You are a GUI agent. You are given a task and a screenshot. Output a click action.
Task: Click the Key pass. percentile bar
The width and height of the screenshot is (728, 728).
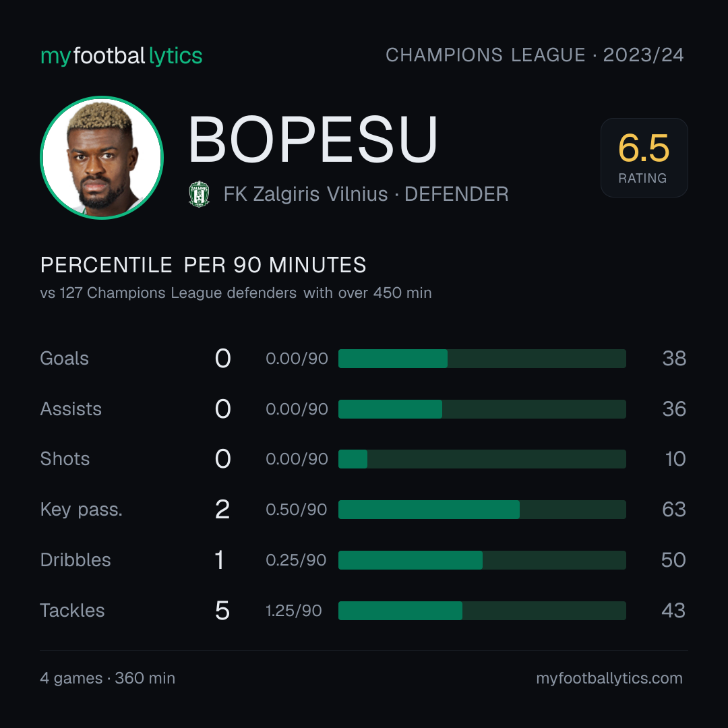pyautogui.click(x=482, y=510)
